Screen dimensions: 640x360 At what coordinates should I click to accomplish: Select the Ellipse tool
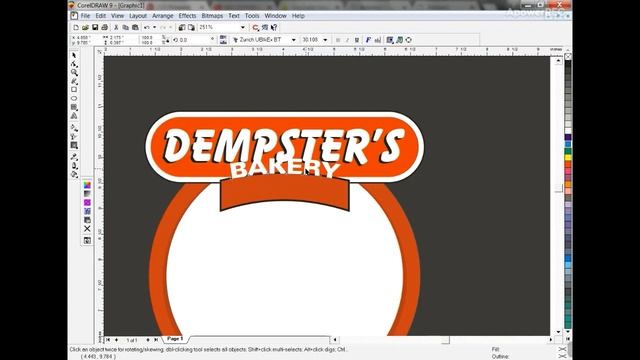[x=74, y=98]
